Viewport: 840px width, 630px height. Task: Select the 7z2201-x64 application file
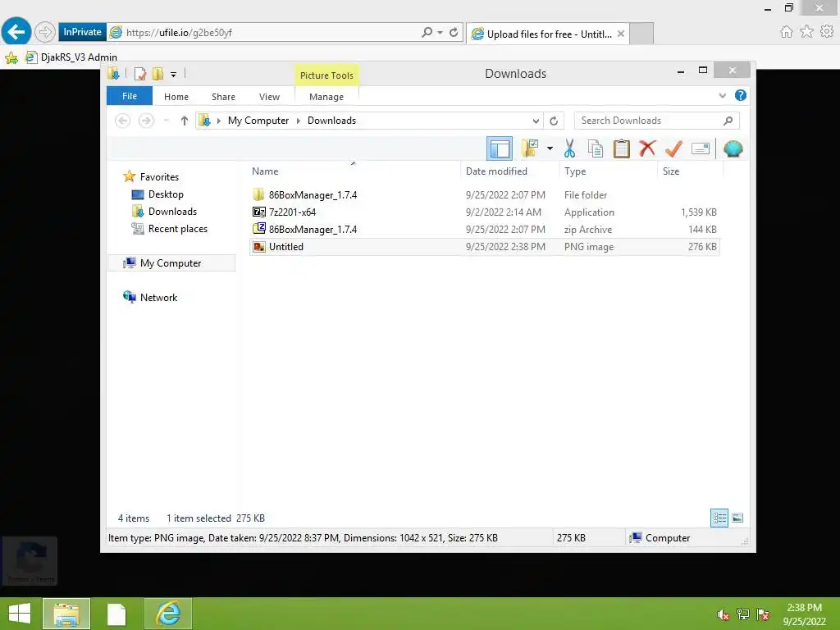click(484, 212)
